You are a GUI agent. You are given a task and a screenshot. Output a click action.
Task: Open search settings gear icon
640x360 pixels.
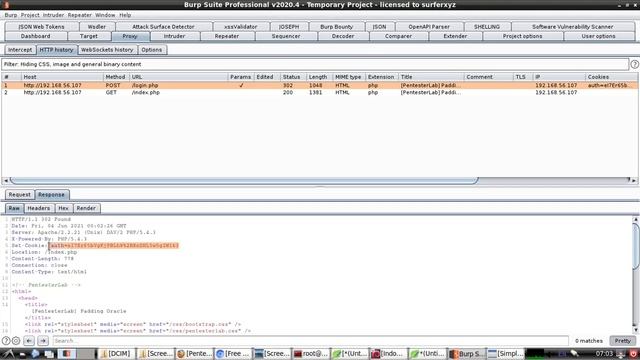[16, 340]
